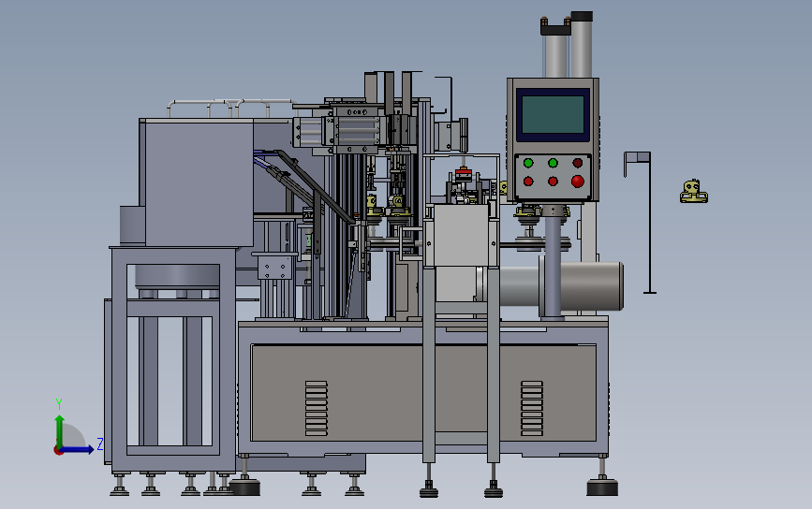Select the large red emergency stop button

coord(578,181)
